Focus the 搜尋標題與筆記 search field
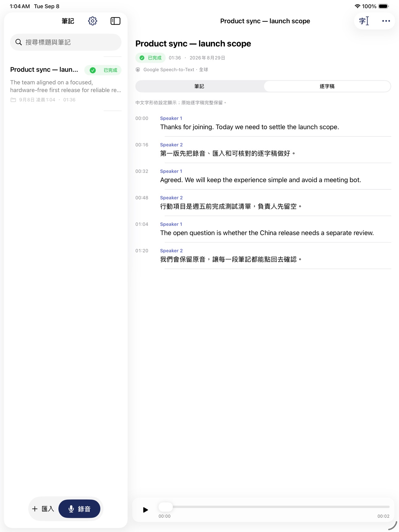 coord(66,42)
